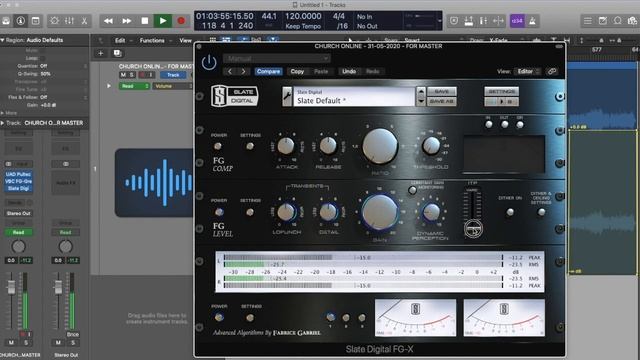This screenshot has width=640, height=360.
Task: Open the Stereo Out output slot
Action: click(18, 213)
